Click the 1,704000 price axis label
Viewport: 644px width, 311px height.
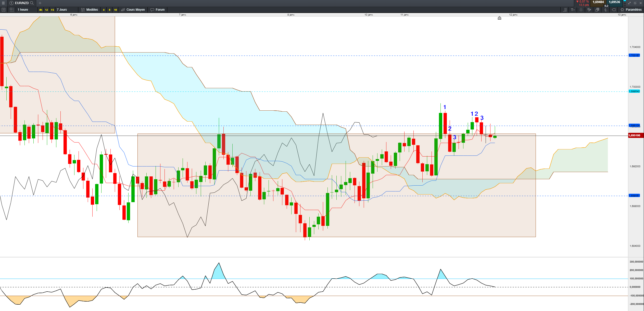(x=635, y=47)
